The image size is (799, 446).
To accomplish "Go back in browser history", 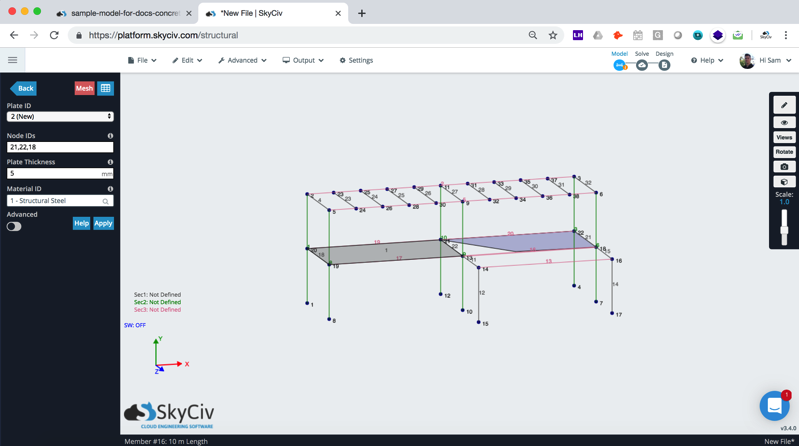I will [14, 35].
